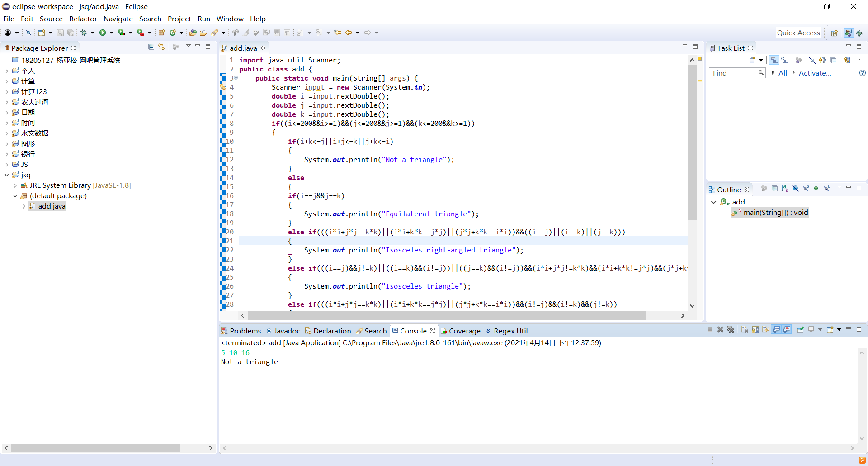This screenshot has width=868, height=466.
Task: Click the Activate... link in Task List
Action: [x=815, y=73]
